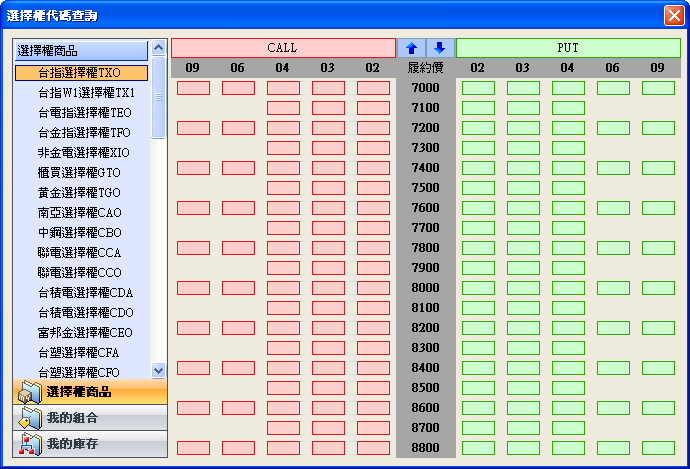Open the 我的組合 tab
Screen dimensions: 690x469
(x=90, y=418)
